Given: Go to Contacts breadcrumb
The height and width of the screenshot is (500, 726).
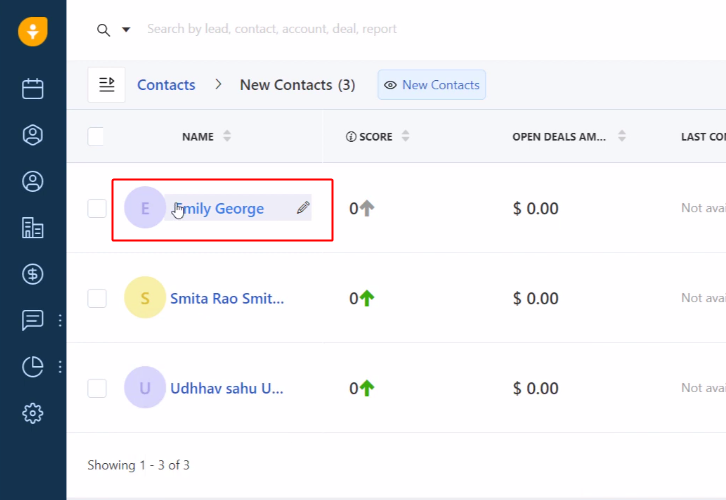Looking at the screenshot, I should click(x=166, y=85).
